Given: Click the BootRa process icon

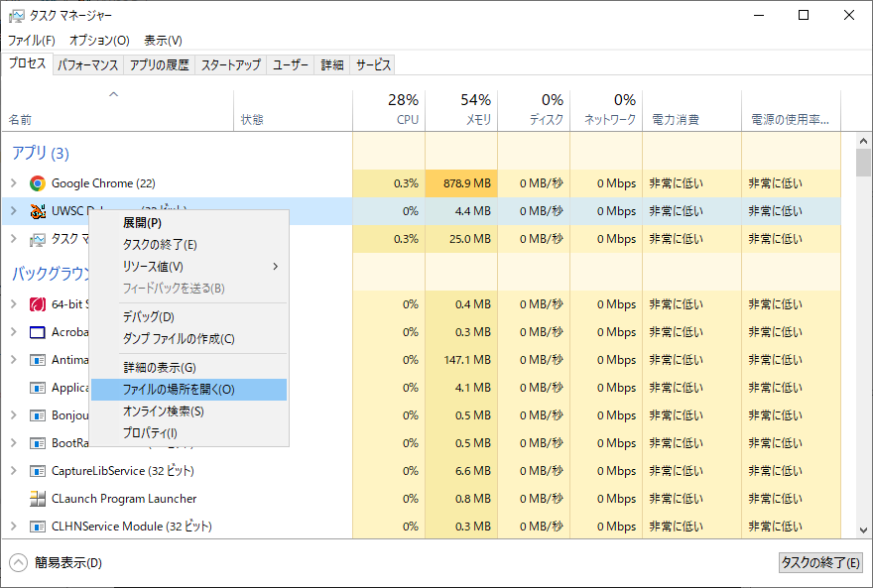Looking at the screenshot, I should point(38,443).
